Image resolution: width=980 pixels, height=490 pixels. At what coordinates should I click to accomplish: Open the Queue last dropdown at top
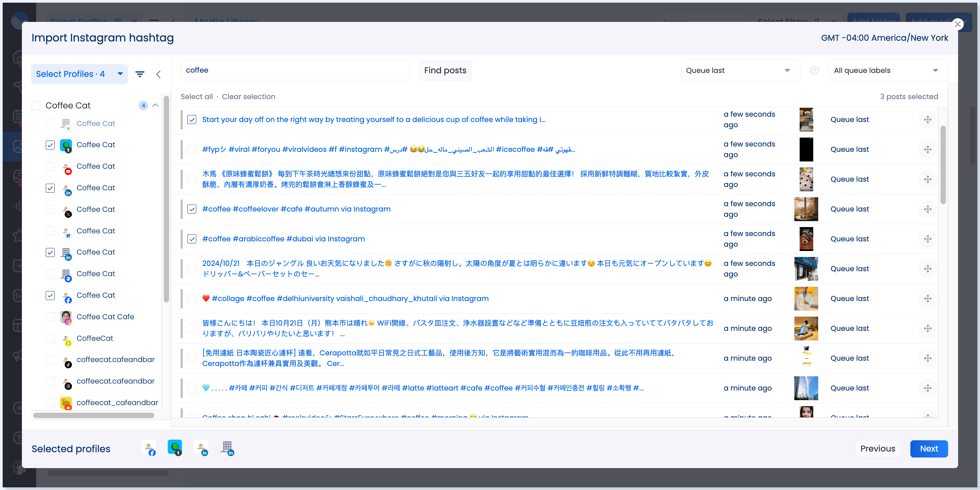[740, 70]
